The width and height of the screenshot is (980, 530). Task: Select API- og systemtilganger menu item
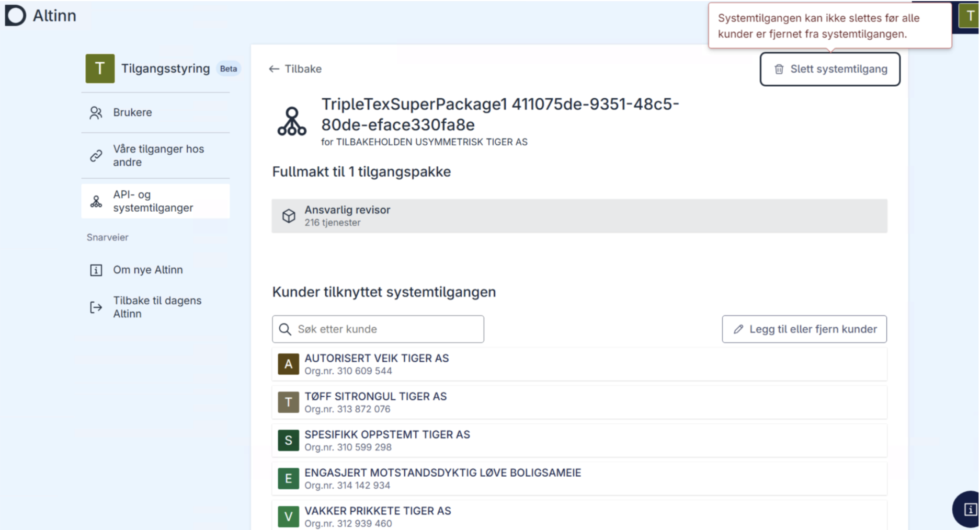(153, 201)
